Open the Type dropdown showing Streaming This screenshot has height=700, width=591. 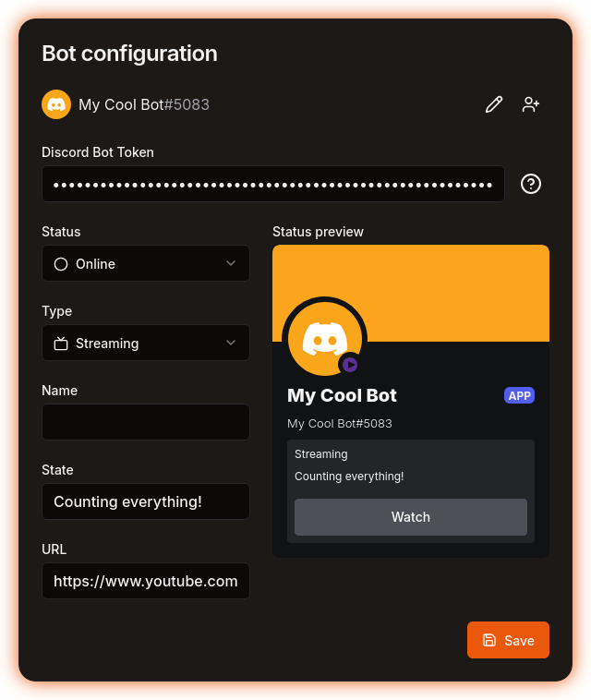coord(146,343)
